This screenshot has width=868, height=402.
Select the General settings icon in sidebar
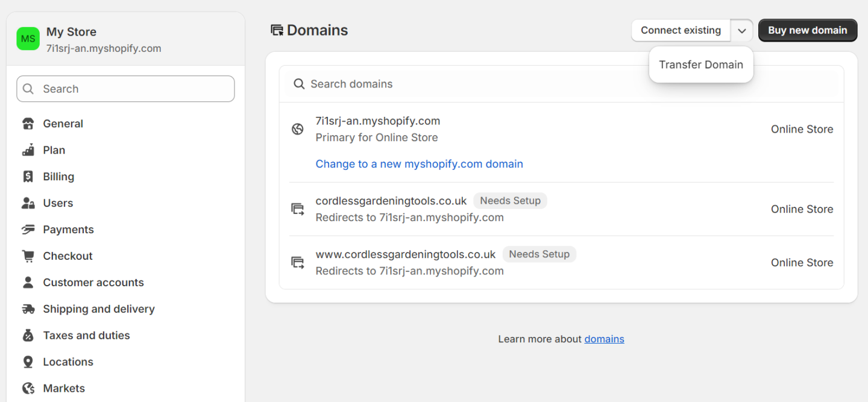(x=28, y=124)
